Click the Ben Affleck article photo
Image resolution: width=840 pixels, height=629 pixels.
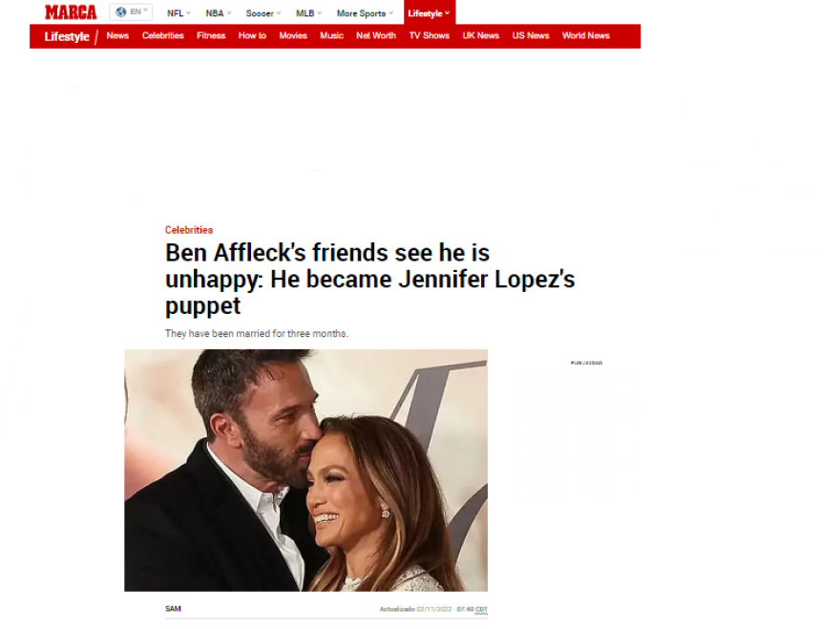pyautogui.click(x=305, y=471)
